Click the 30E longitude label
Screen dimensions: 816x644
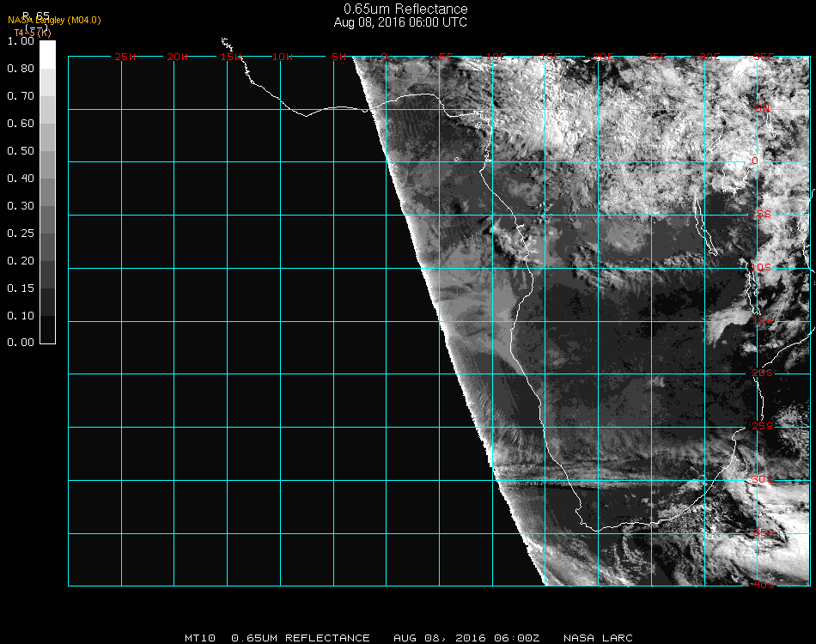[x=709, y=57]
